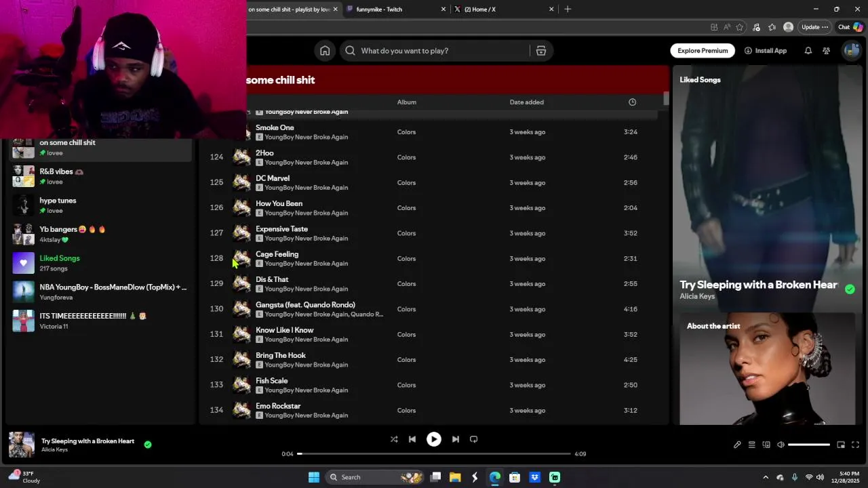Click the browser Update button
Image resolution: width=868 pixels, height=488 pixels.
[814, 27]
